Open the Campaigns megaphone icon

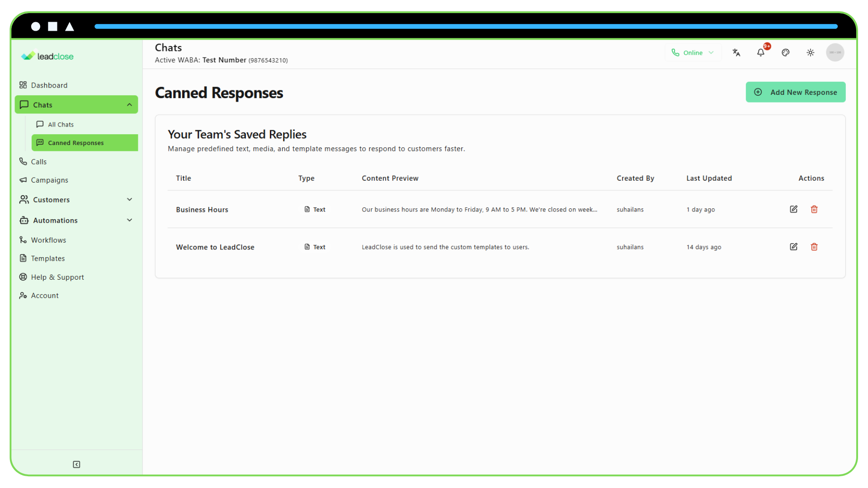point(24,180)
